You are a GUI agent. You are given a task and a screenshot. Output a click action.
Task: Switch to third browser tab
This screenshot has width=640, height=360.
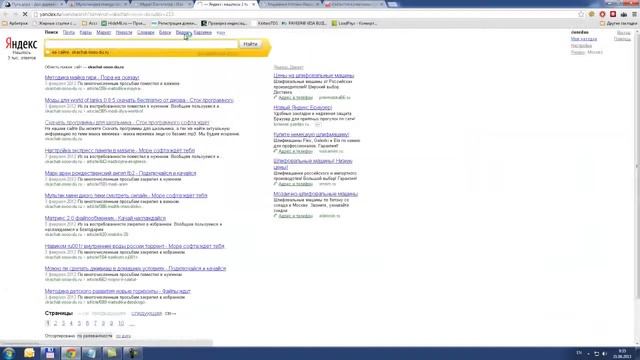[x=162, y=4]
